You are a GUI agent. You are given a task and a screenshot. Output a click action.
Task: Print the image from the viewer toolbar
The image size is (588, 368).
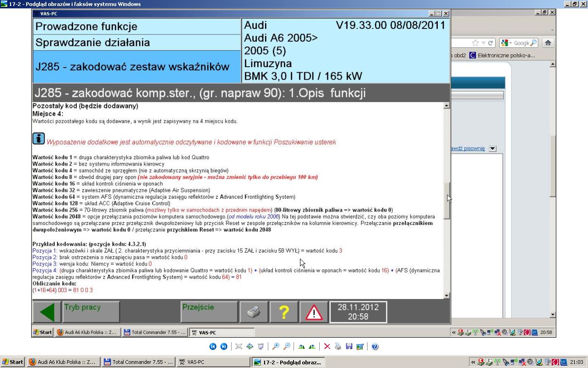coord(338,346)
